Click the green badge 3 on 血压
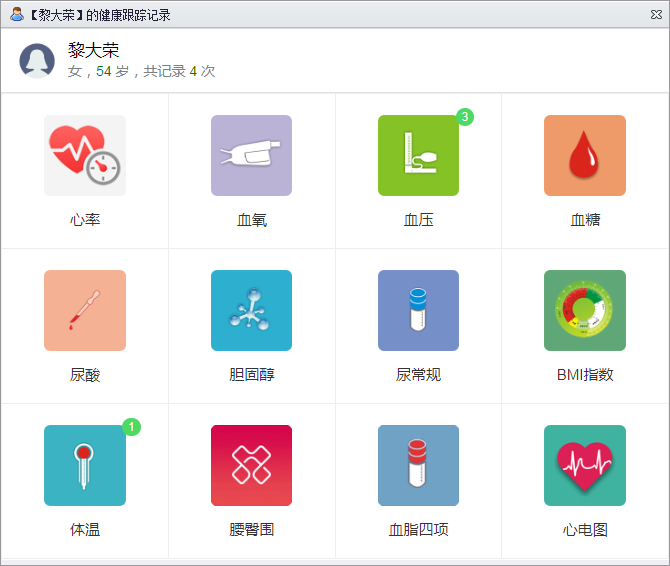 point(464,117)
